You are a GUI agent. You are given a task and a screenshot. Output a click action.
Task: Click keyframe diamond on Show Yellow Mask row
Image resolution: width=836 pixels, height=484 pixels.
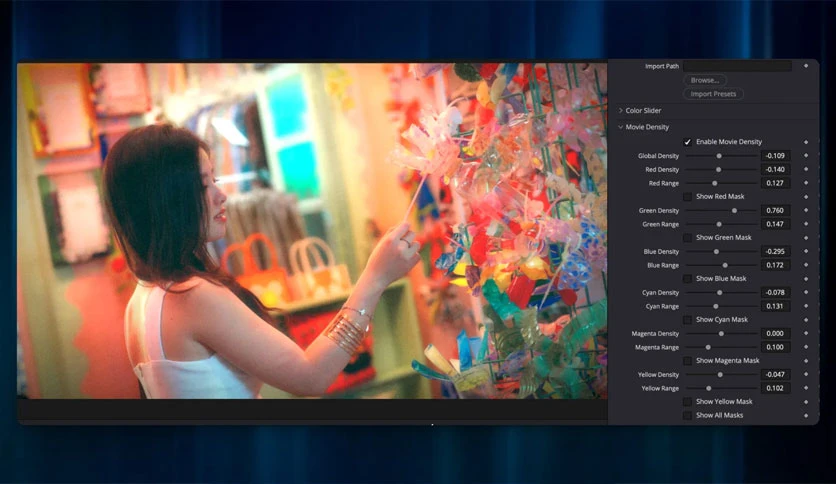click(806, 402)
